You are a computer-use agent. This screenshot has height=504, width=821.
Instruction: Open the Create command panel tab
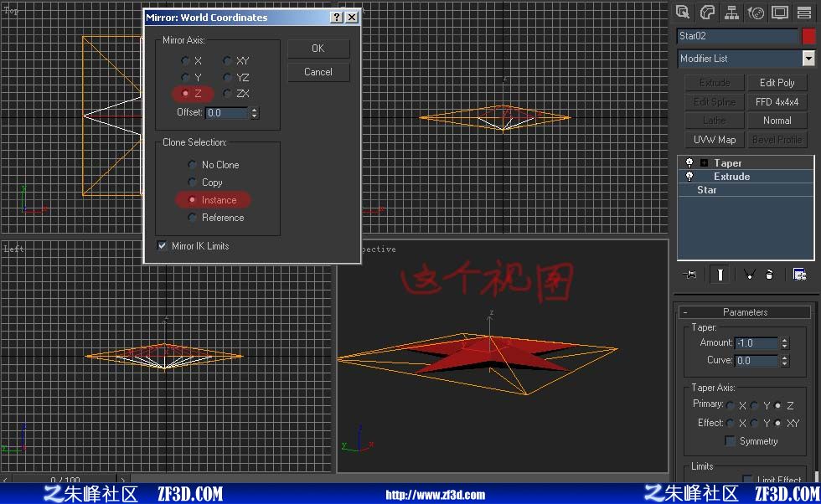pyautogui.click(x=682, y=12)
